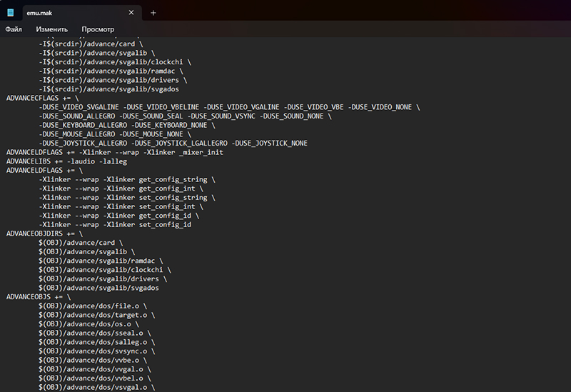Switch to the emu.mak tab
The width and height of the screenshot is (571, 392).
click(64, 13)
